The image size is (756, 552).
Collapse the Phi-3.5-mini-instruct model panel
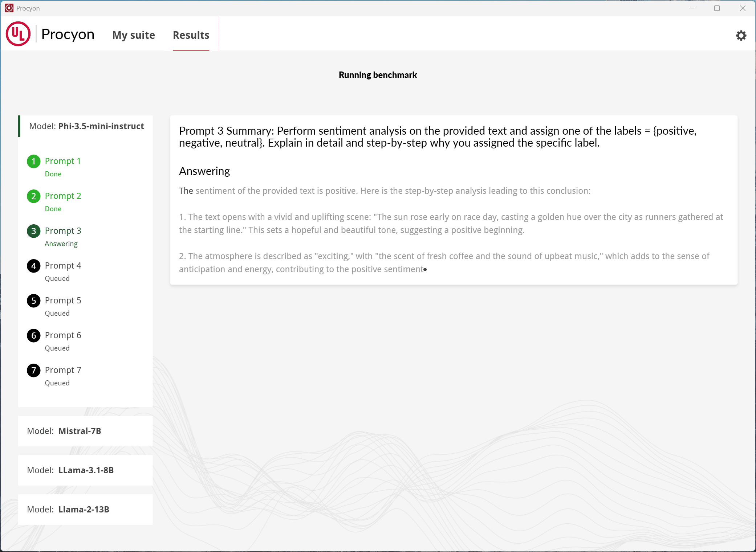pos(85,126)
